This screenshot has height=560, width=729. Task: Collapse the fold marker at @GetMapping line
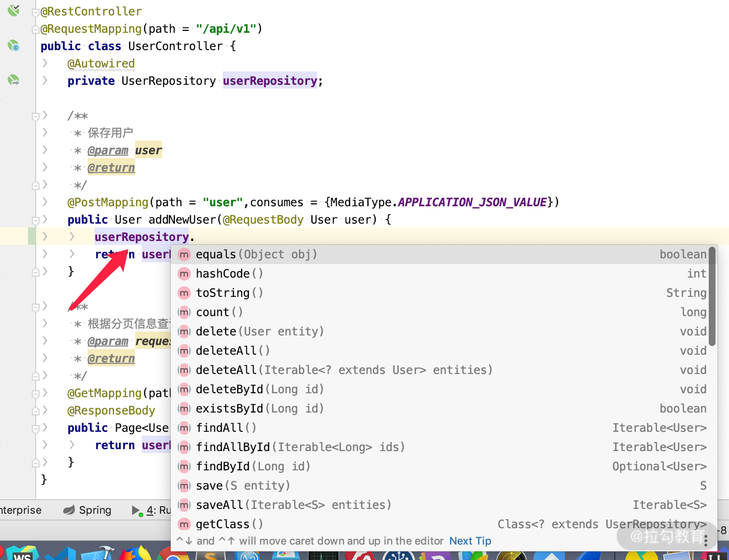point(35,394)
